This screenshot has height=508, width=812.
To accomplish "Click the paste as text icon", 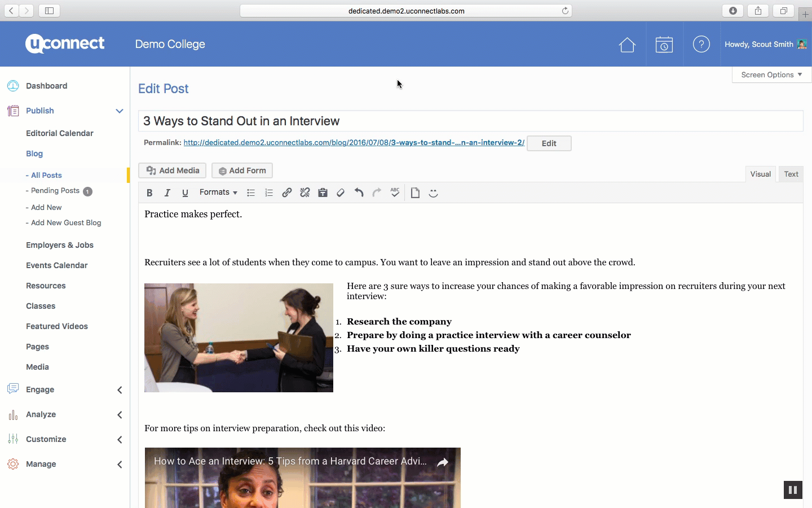I will click(x=323, y=193).
